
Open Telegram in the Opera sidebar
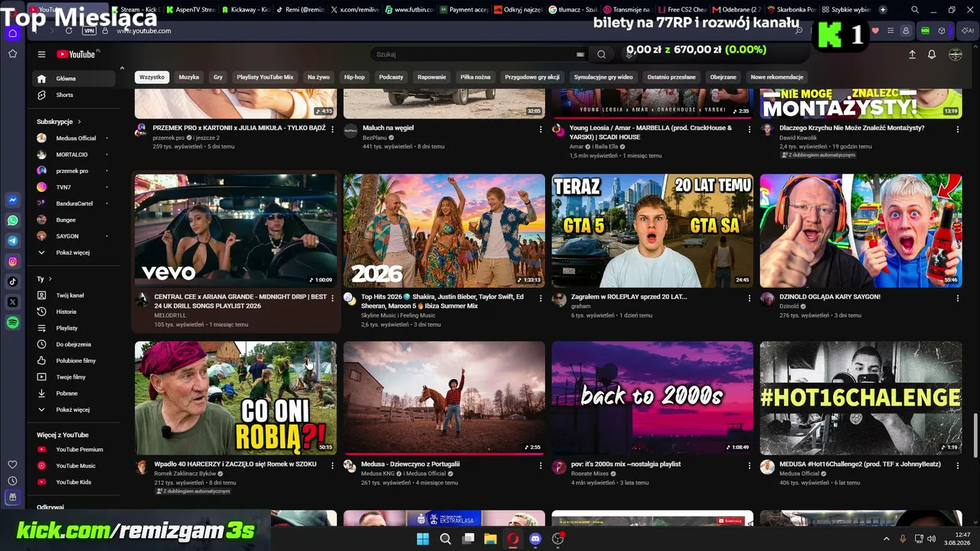12,241
